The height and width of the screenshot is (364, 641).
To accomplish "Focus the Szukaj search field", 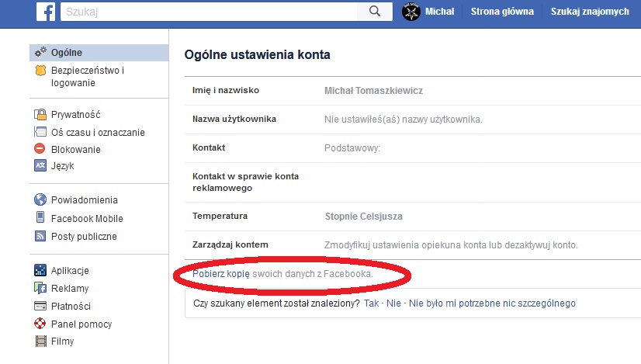I will (x=209, y=12).
